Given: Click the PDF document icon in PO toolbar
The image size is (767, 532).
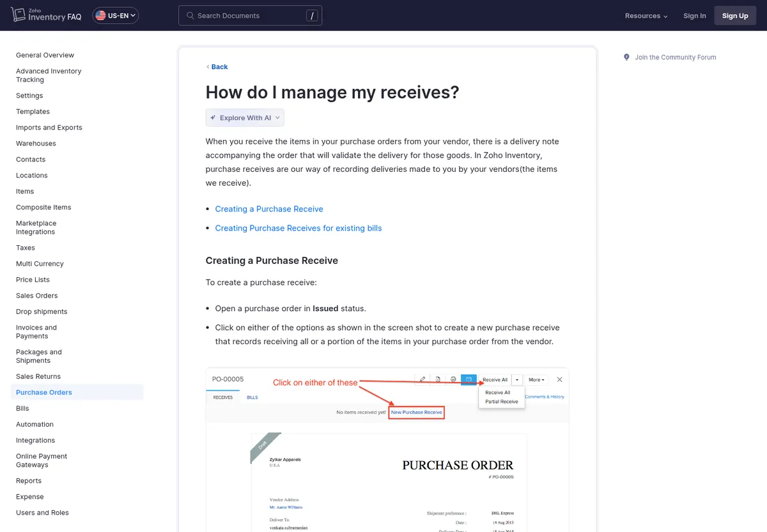Looking at the screenshot, I should pyautogui.click(x=438, y=379).
